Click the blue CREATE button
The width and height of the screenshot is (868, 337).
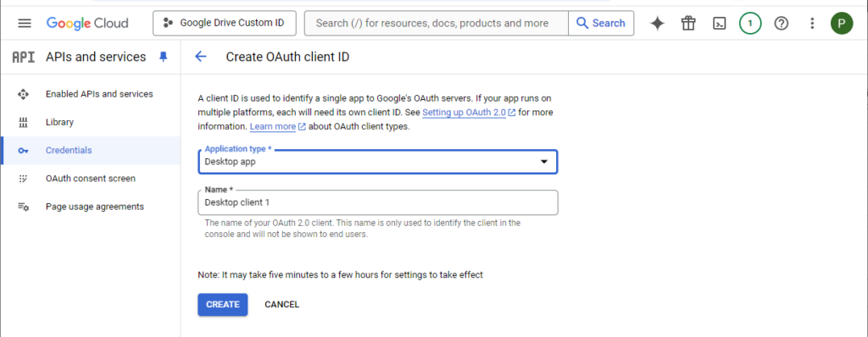(x=223, y=304)
